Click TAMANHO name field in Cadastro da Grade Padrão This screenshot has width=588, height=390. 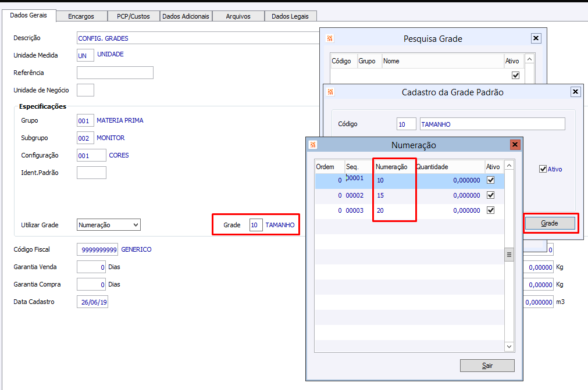click(493, 124)
